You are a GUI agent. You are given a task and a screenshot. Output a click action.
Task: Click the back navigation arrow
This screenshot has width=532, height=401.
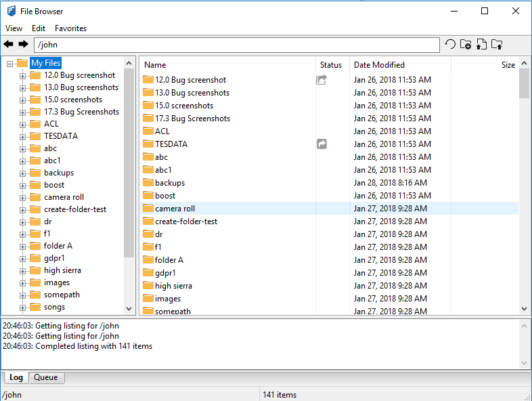click(9, 44)
